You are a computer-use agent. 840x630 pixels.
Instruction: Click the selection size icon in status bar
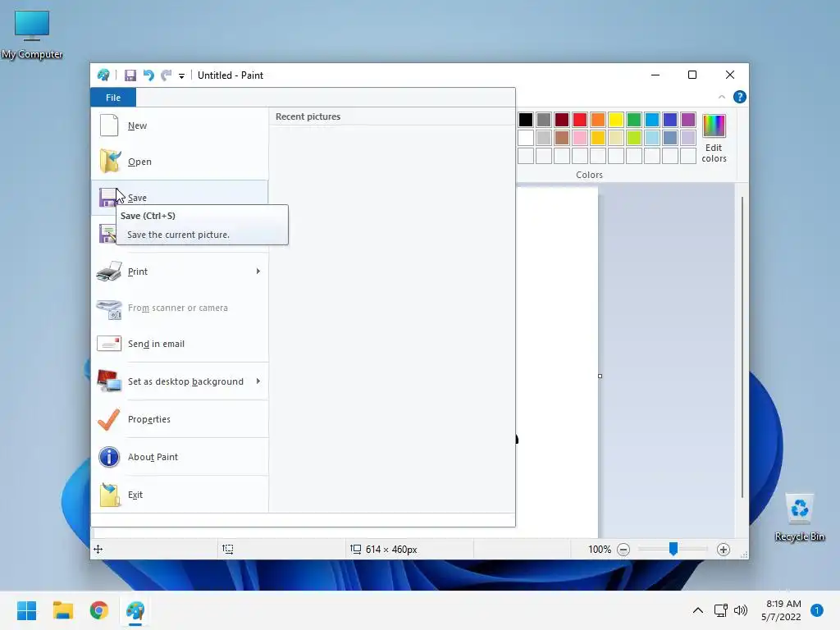[228, 549]
